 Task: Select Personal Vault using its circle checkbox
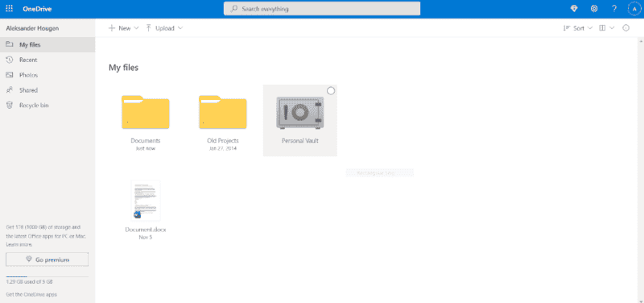click(x=331, y=91)
